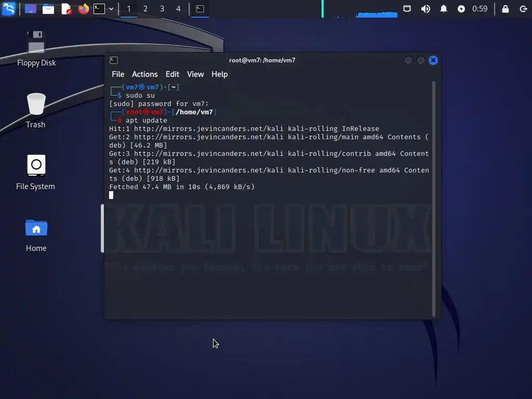Close the root@vm7 terminal window
This screenshot has height=399, width=532.
[x=433, y=60]
